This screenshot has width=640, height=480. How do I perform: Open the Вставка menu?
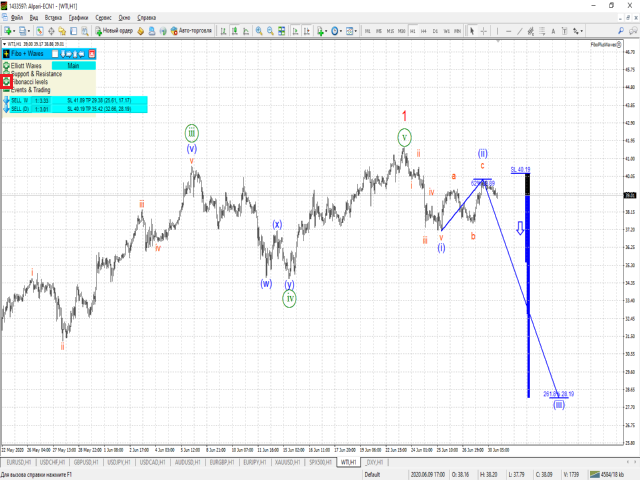coord(53,18)
